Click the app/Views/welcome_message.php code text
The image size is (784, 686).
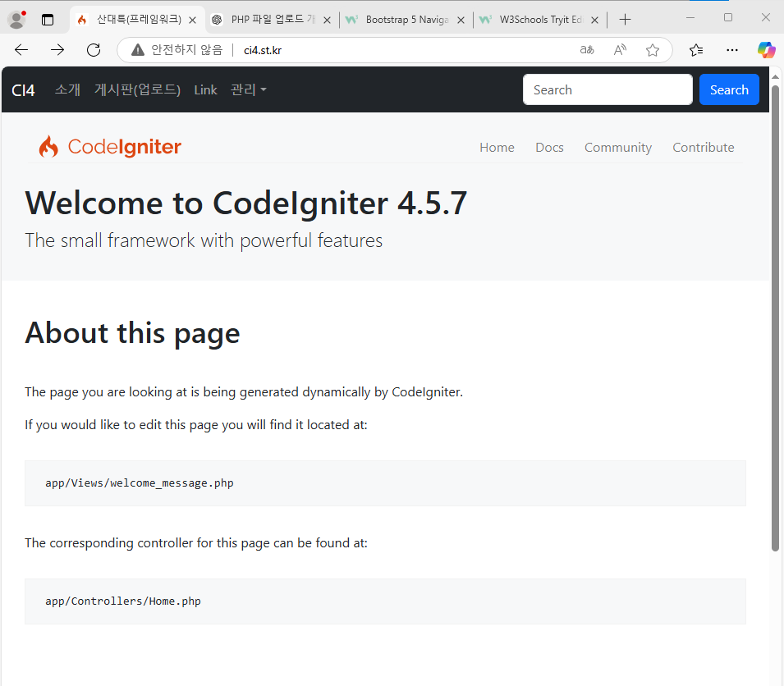pyautogui.click(x=140, y=483)
